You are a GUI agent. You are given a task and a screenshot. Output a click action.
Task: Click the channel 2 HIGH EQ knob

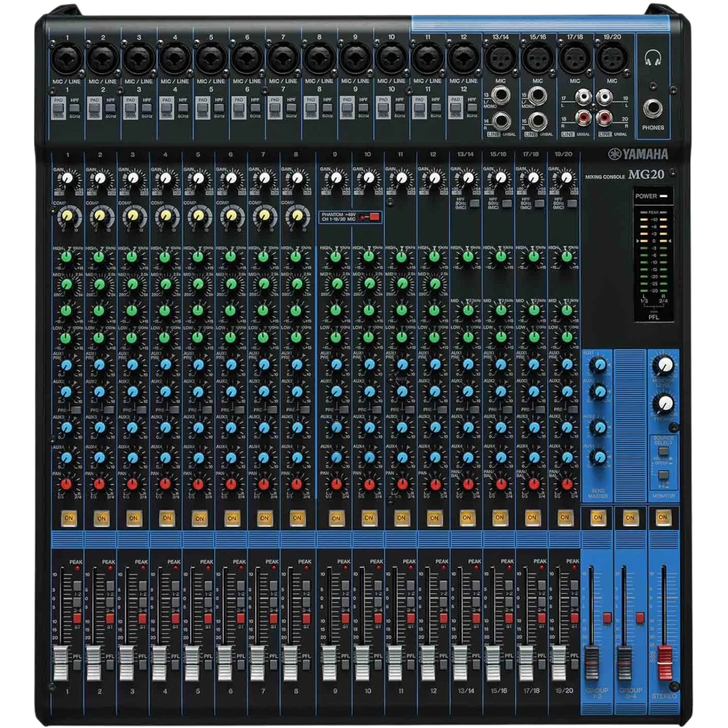point(99,257)
